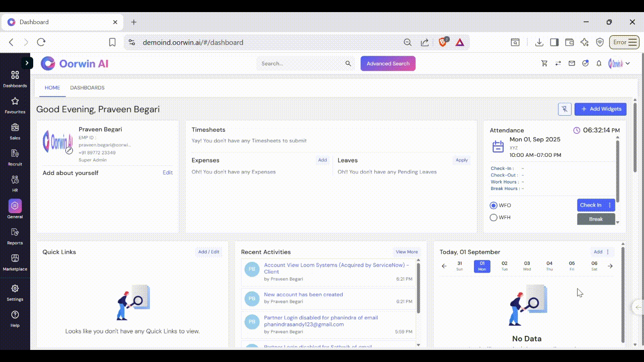Bookmark this page in browser toolbar
Screen dimensions: 644x362
[113, 42]
